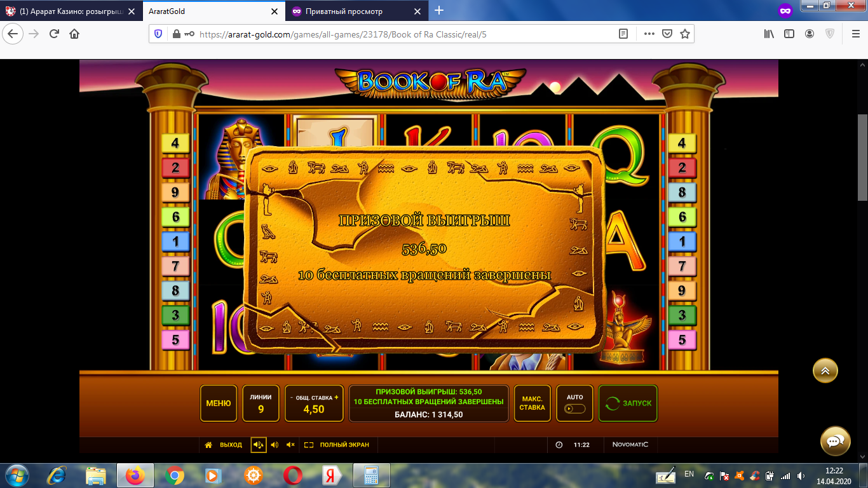Close the Приватный просмотр tab
Viewport: 868px width, 488px height.
tap(417, 11)
